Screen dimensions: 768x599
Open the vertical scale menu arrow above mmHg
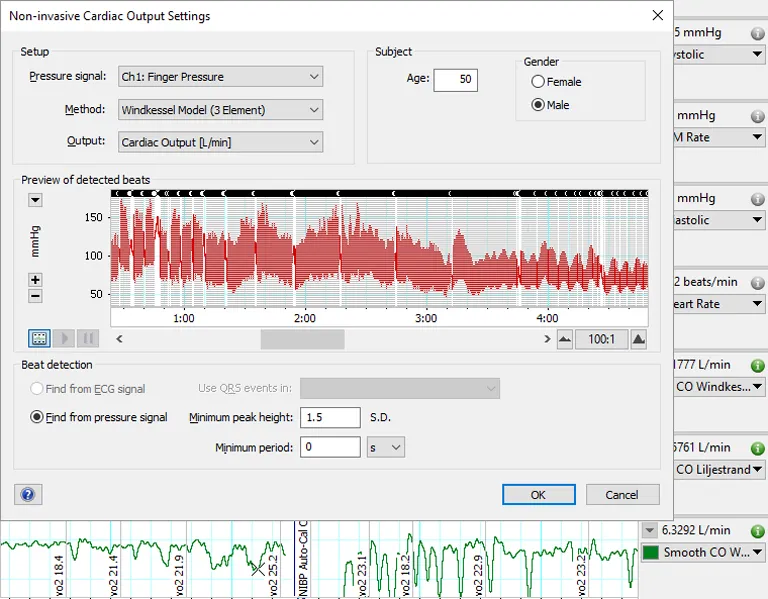(x=36, y=200)
